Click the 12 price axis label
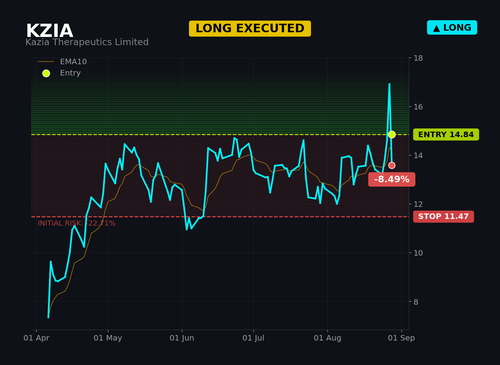This screenshot has height=365, width=500. click(418, 204)
